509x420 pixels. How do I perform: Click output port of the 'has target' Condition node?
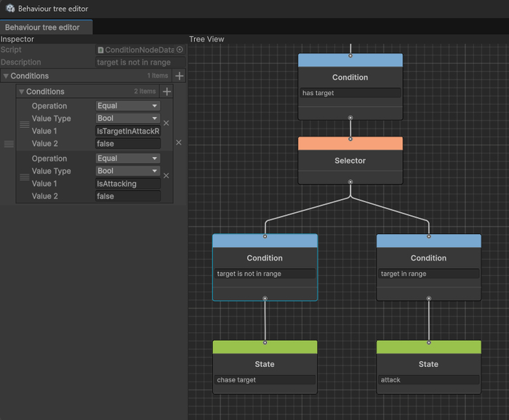point(350,117)
